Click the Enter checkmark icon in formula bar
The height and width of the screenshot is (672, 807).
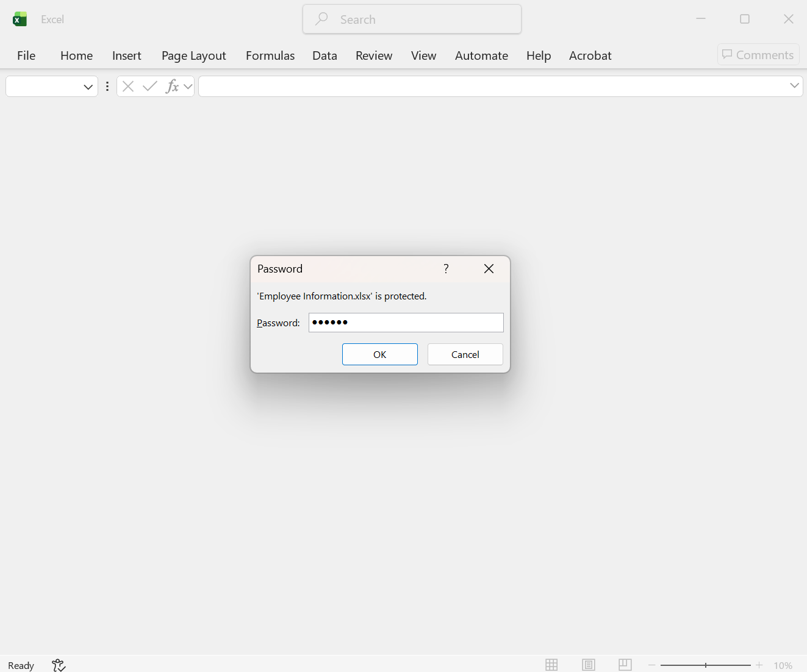click(x=149, y=86)
